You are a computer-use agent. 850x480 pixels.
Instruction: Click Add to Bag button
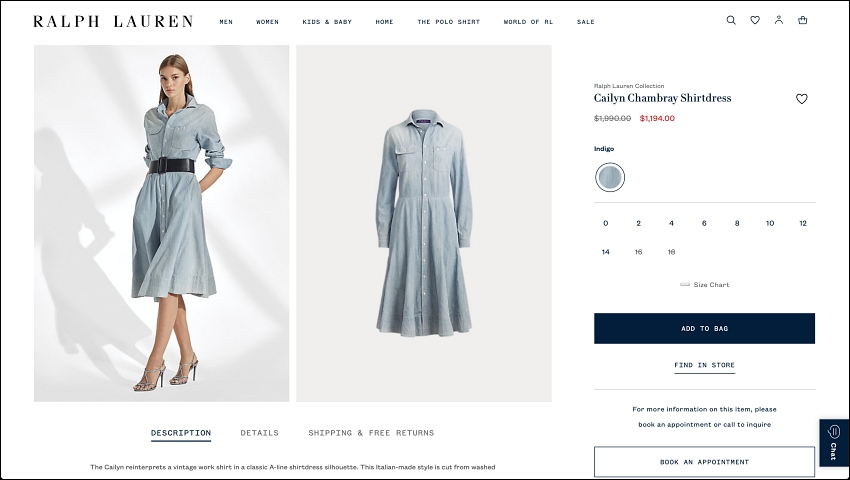(704, 328)
